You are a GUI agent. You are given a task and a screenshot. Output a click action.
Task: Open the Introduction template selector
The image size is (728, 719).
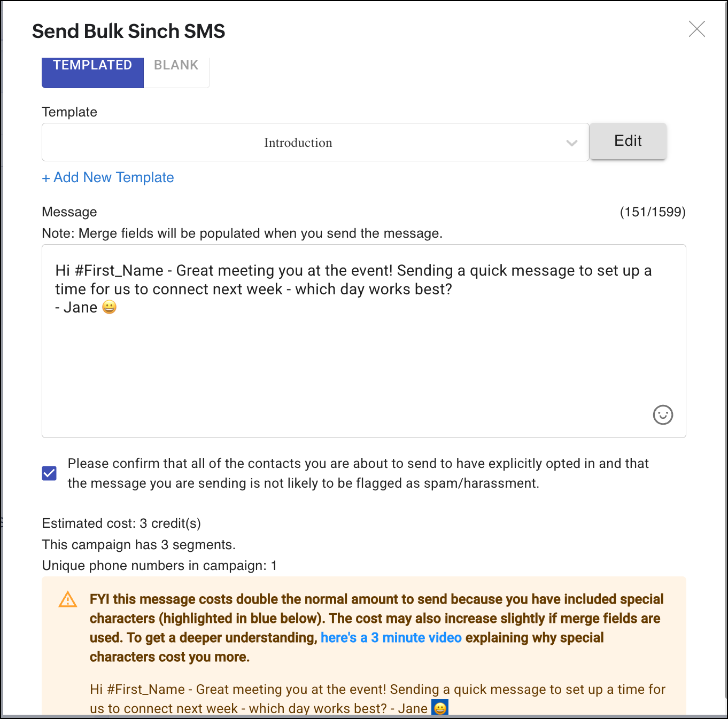point(298,143)
